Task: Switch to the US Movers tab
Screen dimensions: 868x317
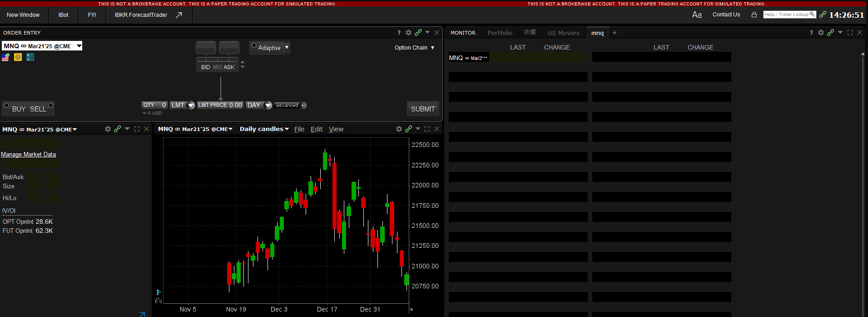Action: (x=563, y=33)
